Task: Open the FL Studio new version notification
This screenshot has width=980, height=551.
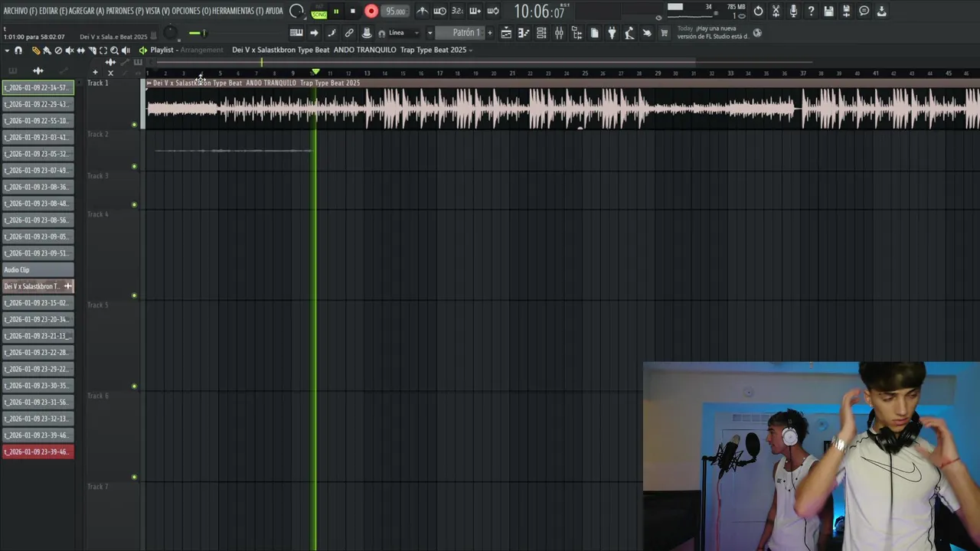Action: pyautogui.click(x=712, y=32)
